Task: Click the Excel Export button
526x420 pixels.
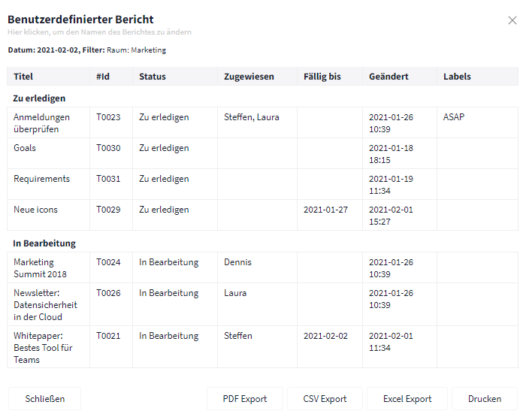Action: [x=407, y=398]
